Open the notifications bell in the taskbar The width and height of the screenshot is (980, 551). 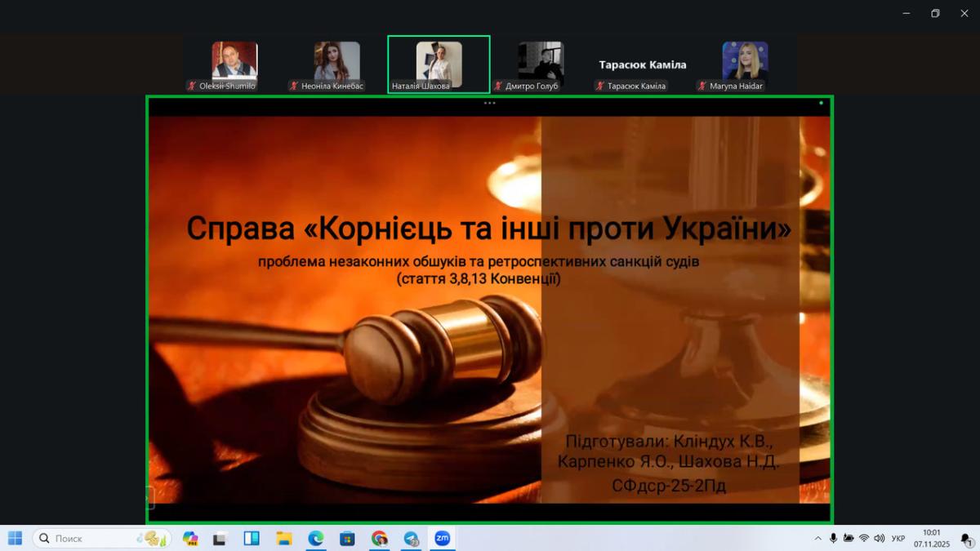click(965, 539)
